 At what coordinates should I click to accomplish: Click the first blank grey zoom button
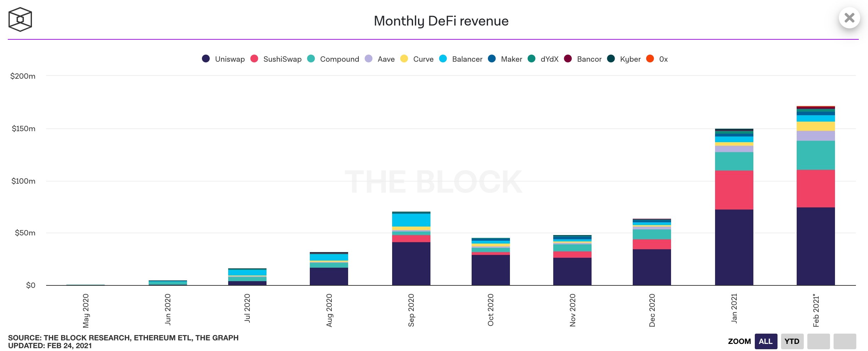(x=818, y=341)
